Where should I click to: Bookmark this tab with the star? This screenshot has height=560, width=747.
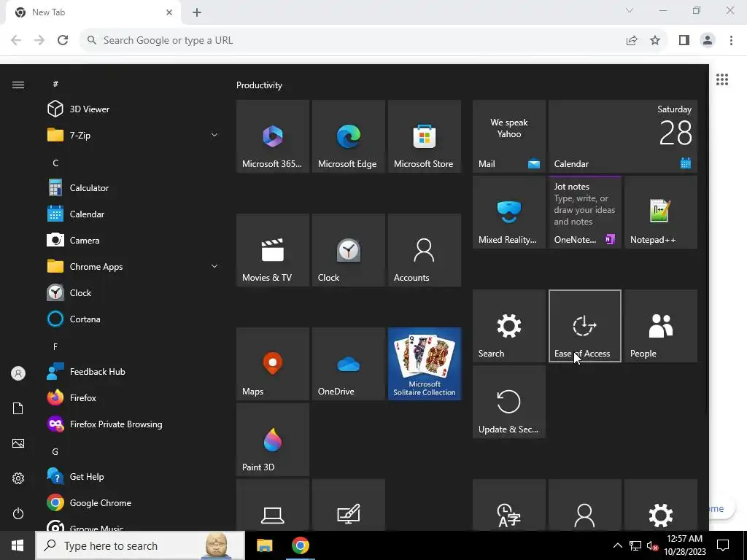[655, 41]
